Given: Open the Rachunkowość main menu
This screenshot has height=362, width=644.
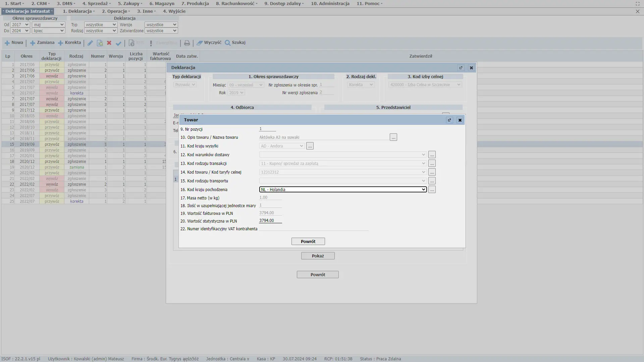Looking at the screenshot, I should pyautogui.click(x=236, y=3).
